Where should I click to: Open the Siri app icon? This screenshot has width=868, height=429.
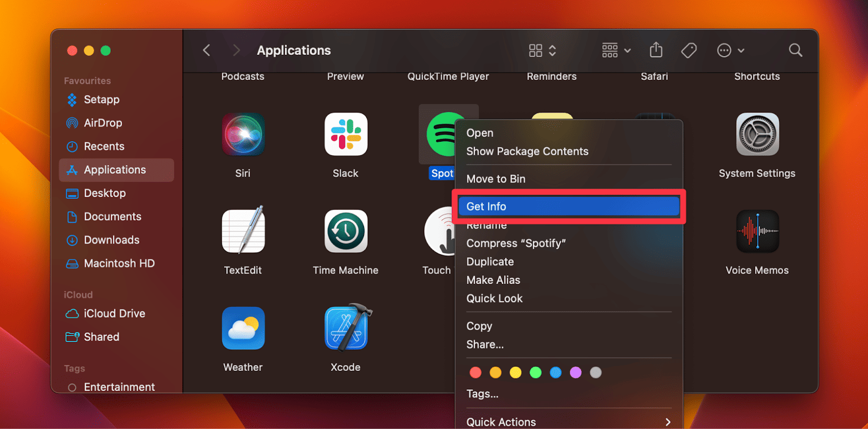pyautogui.click(x=243, y=134)
